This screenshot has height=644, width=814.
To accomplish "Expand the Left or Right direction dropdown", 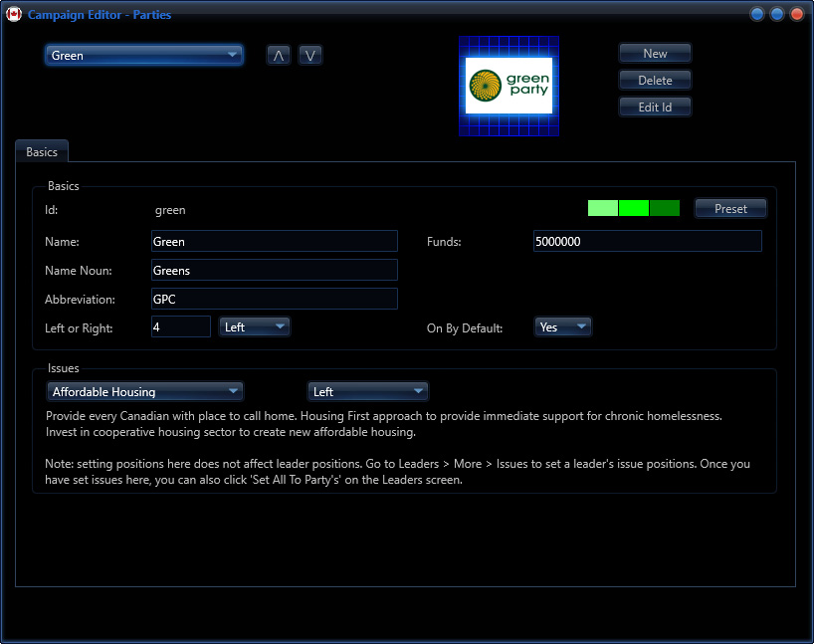I will [x=255, y=326].
